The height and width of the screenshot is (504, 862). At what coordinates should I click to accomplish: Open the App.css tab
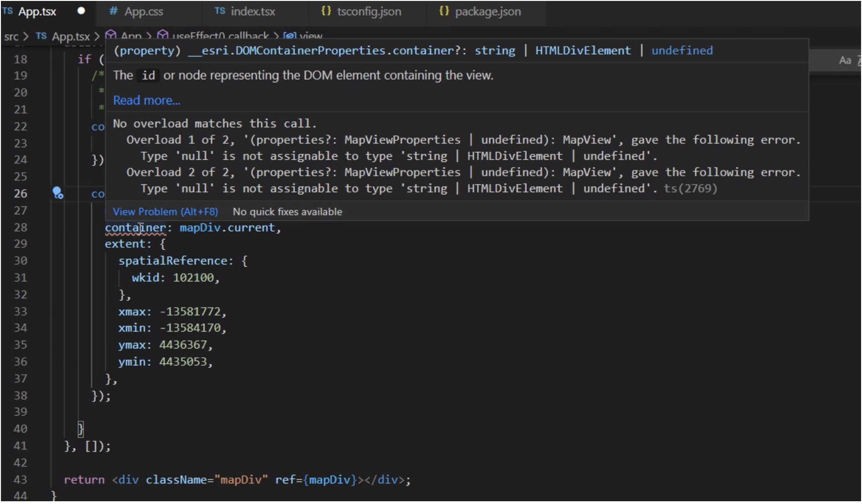point(143,12)
